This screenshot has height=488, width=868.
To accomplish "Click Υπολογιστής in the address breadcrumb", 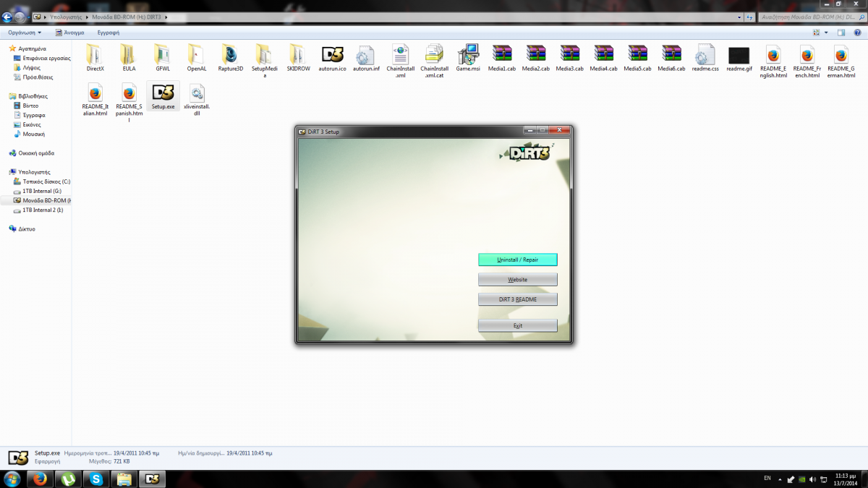I will pyautogui.click(x=67, y=16).
